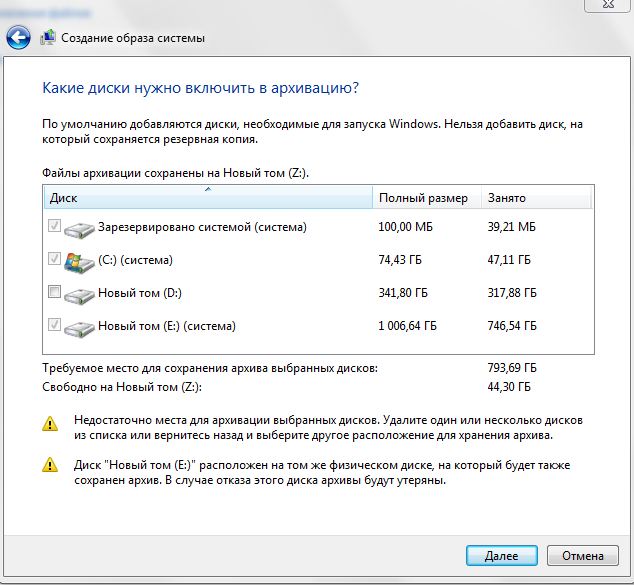Click the used space value 746,54 ГБ
The image size is (634, 585).
coord(512,326)
